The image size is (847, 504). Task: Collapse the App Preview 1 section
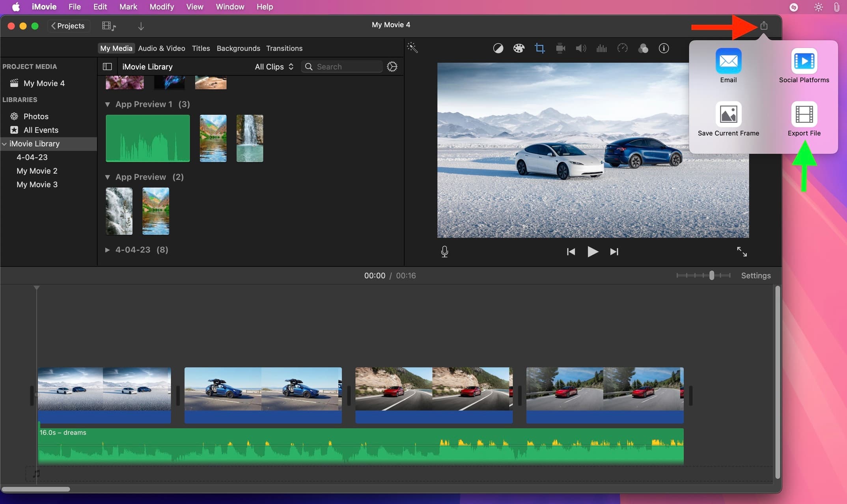[x=108, y=104]
